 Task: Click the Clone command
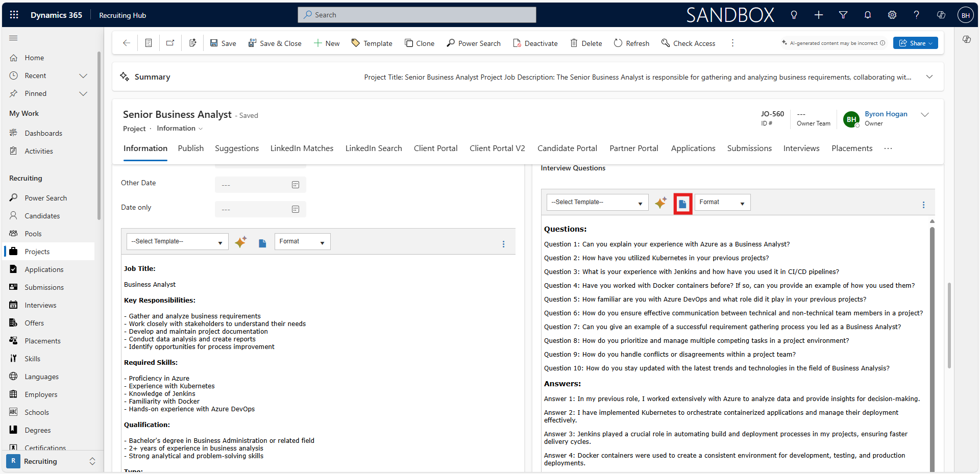(x=420, y=43)
